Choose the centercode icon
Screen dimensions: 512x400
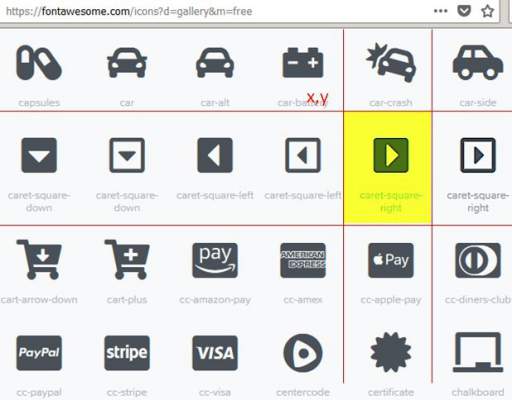pos(303,353)
